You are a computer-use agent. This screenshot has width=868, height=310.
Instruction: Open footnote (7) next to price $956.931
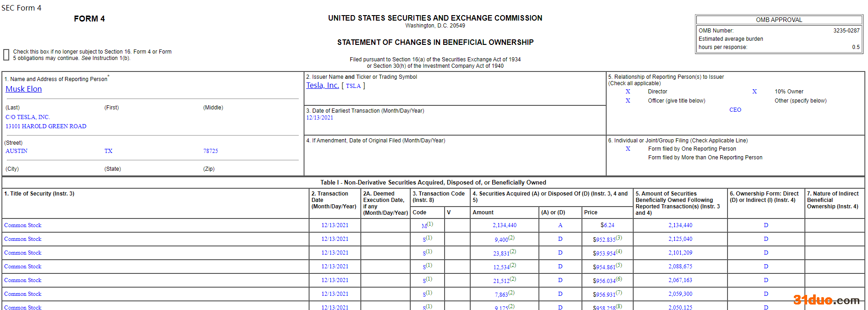coord(618,293)
